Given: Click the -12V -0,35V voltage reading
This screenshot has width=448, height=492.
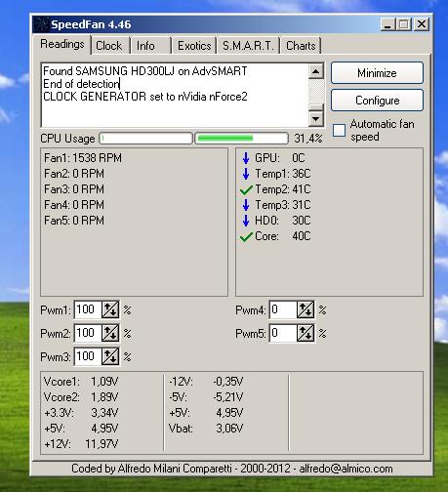Looking at the screenshot, I should (206, 382).
